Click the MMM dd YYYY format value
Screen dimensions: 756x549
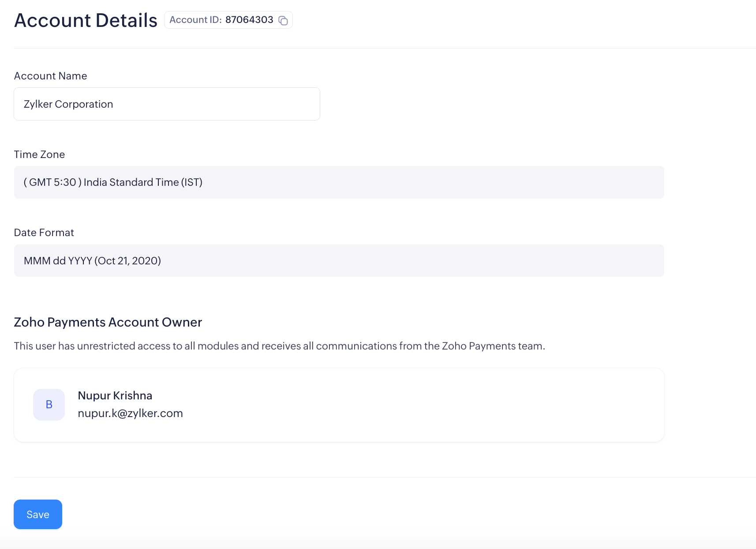coord(92,261)
